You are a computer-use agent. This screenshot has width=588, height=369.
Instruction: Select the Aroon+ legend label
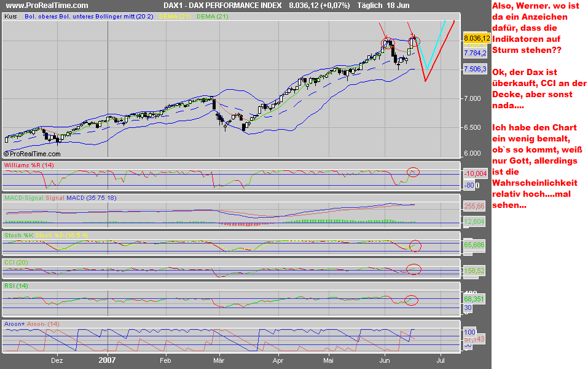click(15, 324)
